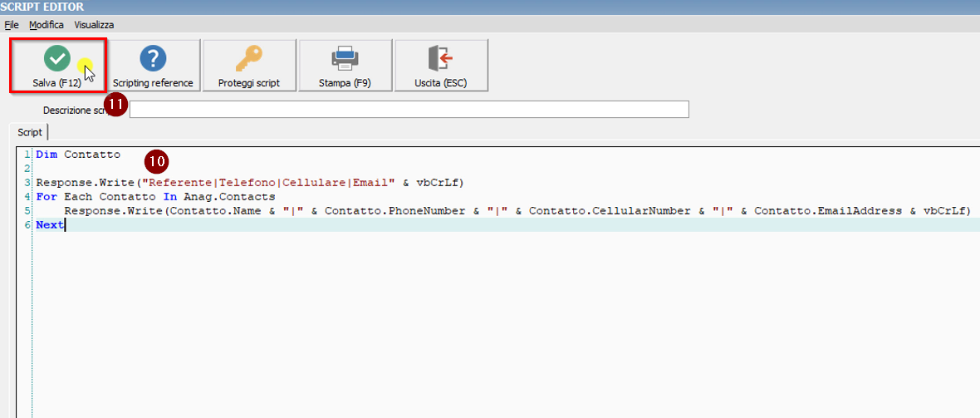This screenshot has height=418, width=980.
Task: Print the script with the Stampa printer icon
Action: [x=345, y=59]
